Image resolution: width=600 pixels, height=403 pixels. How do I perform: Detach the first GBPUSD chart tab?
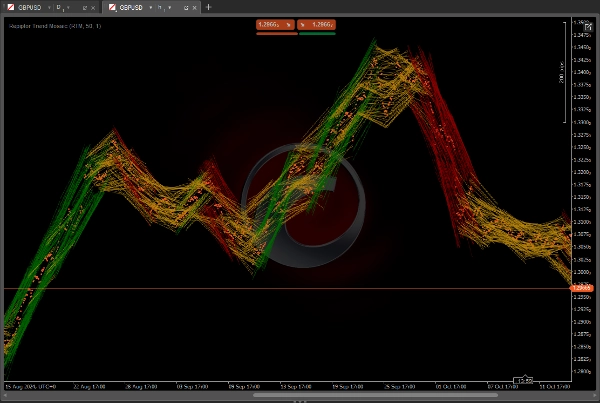(x=85, y=8)
